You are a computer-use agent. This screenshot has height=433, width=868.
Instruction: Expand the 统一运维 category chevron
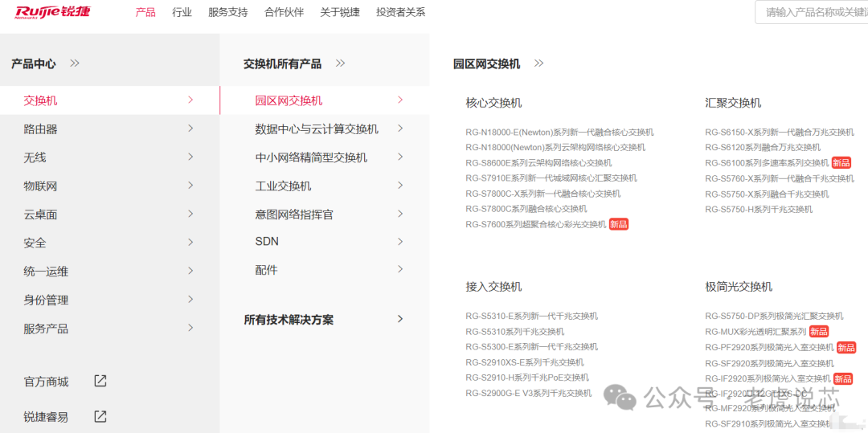tap(190, 271)
